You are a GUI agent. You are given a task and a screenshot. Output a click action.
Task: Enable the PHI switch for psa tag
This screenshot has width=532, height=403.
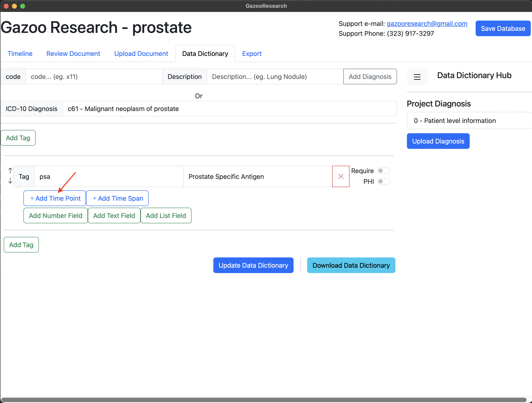(383, 181)
